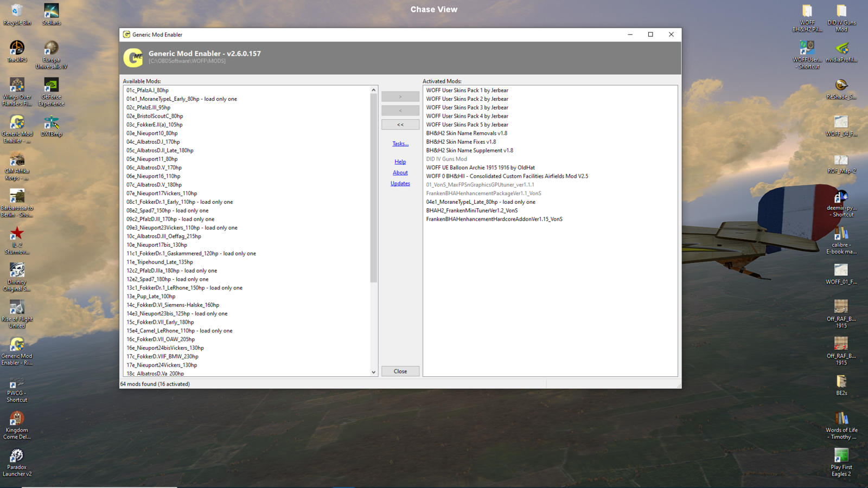This screenshot has width=868, height=488.
Task: Select 08c1_FokkerDr.1_Early_110hp mod
Action: tap(180, 202)
